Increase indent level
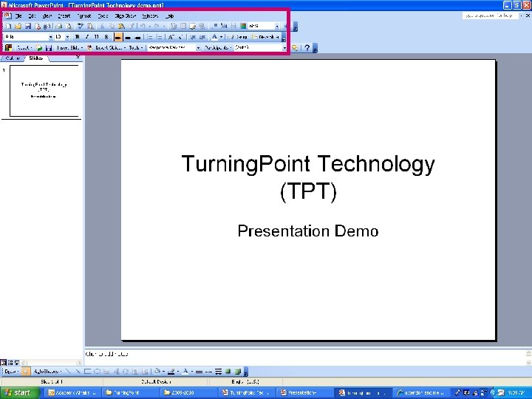532x399 pixels. click(202, 37)
